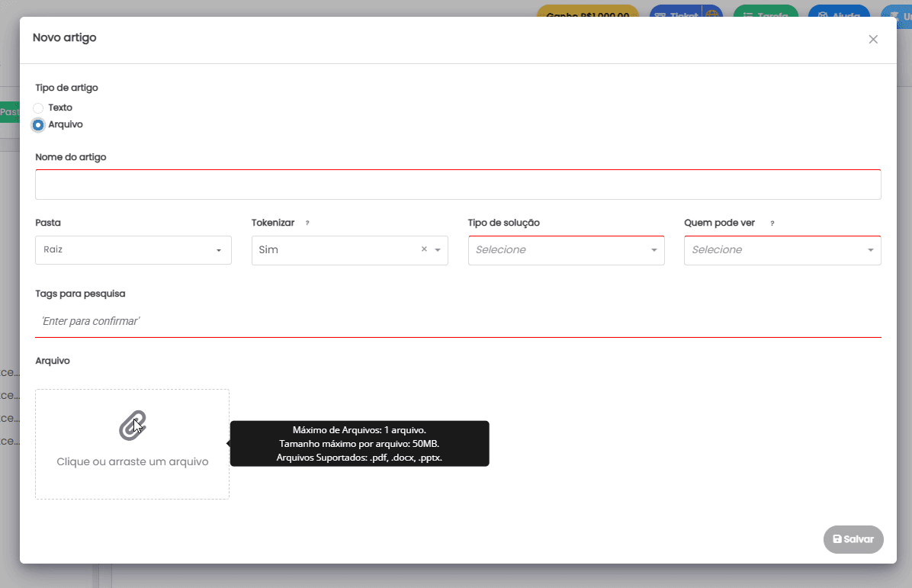Open the Tokenizar dropdown arrow
912x588 pixels.
[x=438, y=250]
